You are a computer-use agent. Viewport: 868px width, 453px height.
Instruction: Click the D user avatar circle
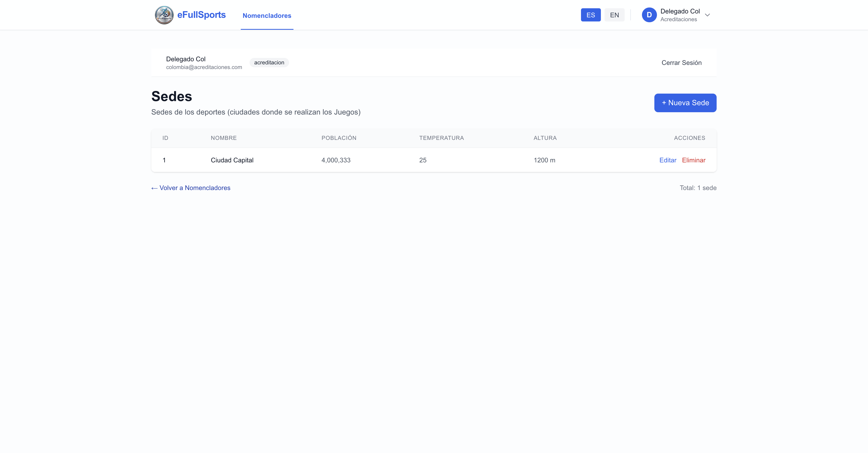649,15
